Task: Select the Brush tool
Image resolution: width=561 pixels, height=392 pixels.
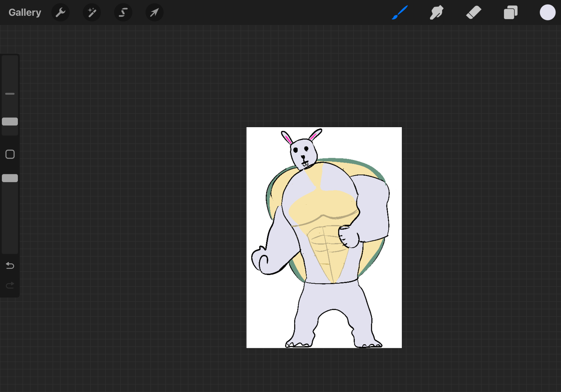Action: coord(400,12)
